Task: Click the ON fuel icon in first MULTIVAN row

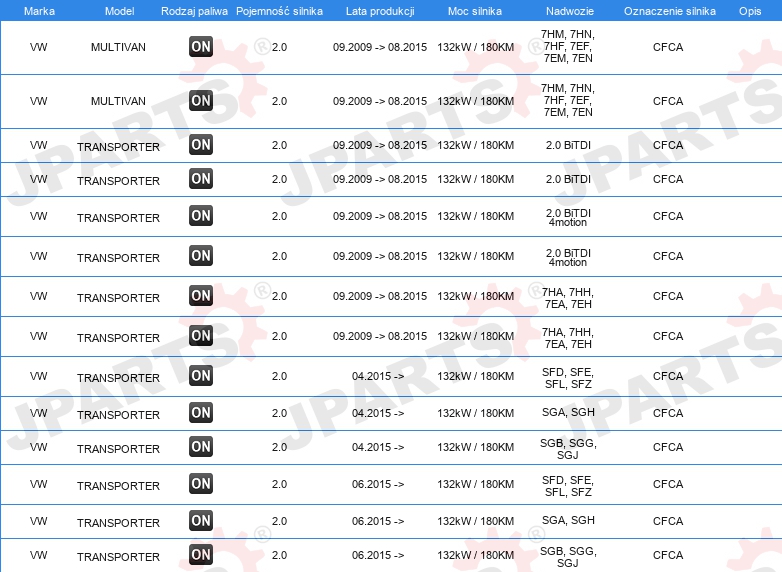Action: [201, 47]
